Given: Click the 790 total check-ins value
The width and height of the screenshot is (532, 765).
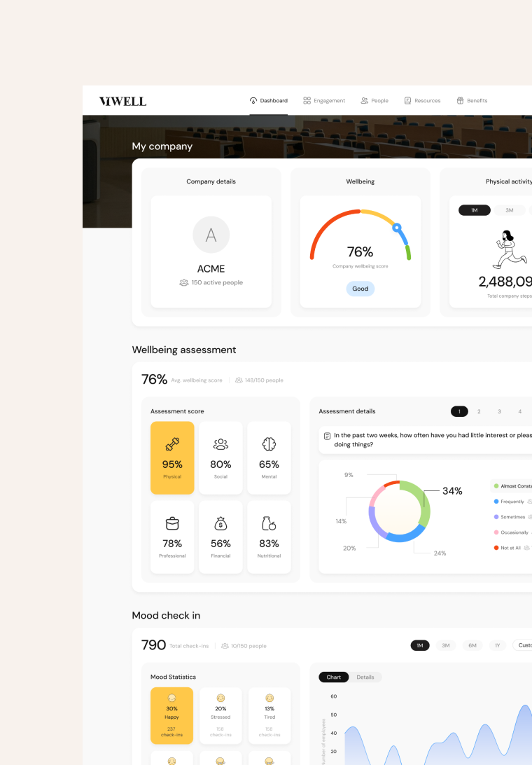Looking at the screenshot, I should coord(153,645).
